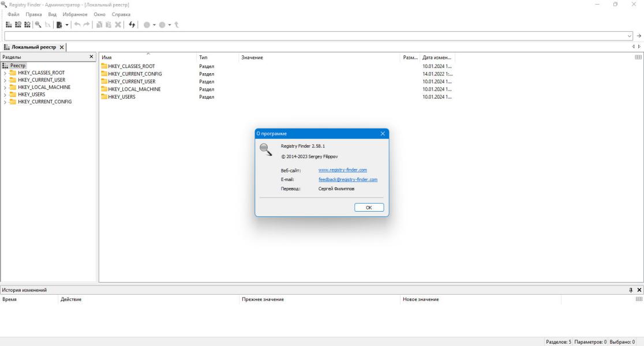Close the О программе dialog
This screenshot has height=346, width=644.
[x=383, y=133]
